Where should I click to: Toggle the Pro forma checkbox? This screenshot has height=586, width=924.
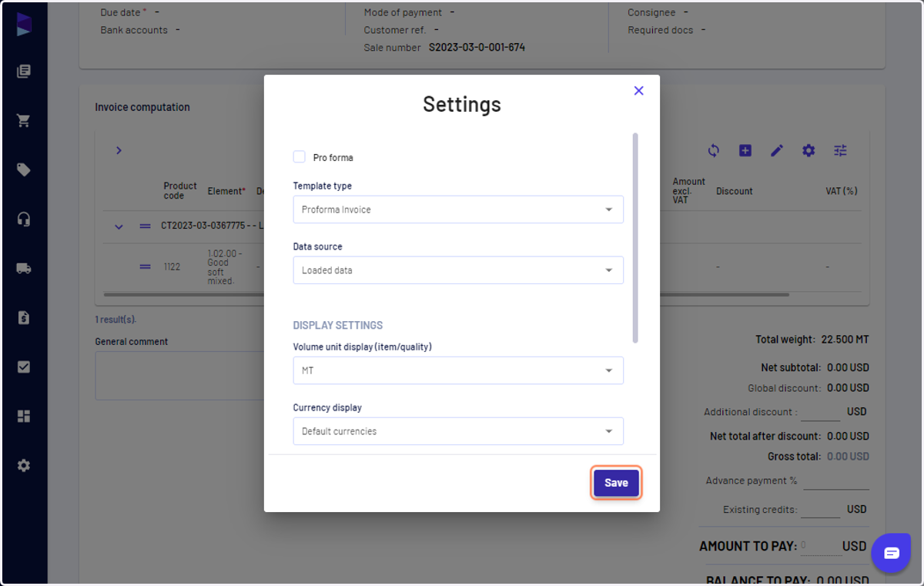pos(300,156)
